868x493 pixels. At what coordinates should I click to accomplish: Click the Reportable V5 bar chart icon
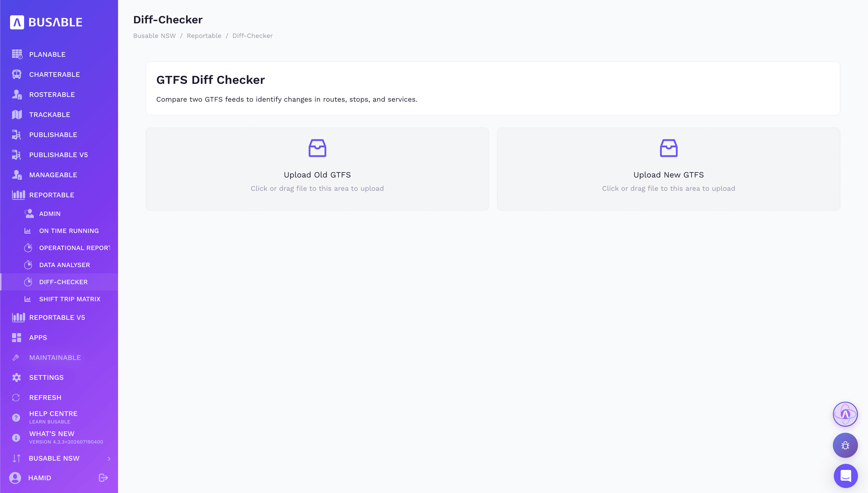coord(19,317)
